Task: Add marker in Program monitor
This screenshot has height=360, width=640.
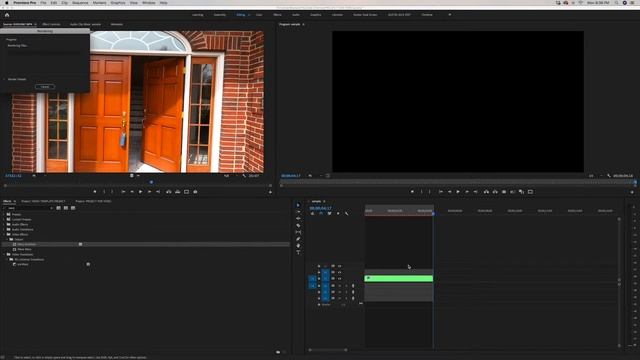Action: pyautogui.click(x=412, y=192)
